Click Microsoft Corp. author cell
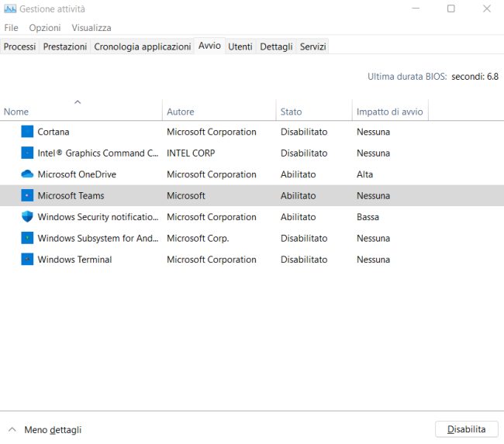 tap(198, 238)
